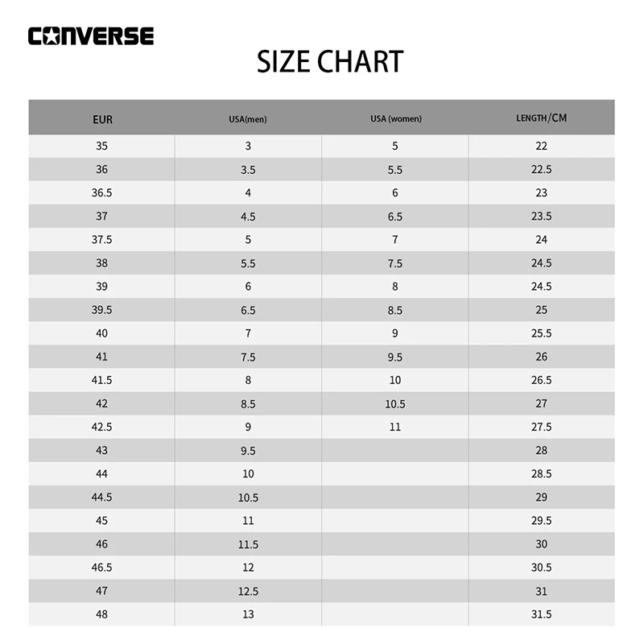Select the EUR column header
Screen dimensions: 644x644
(x=102, y=119)
